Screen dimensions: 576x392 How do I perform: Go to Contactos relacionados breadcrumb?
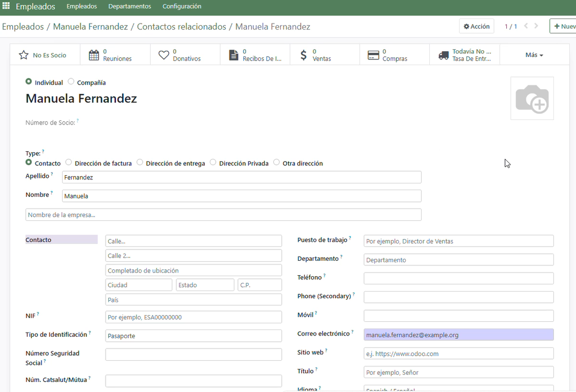(182, 27)
